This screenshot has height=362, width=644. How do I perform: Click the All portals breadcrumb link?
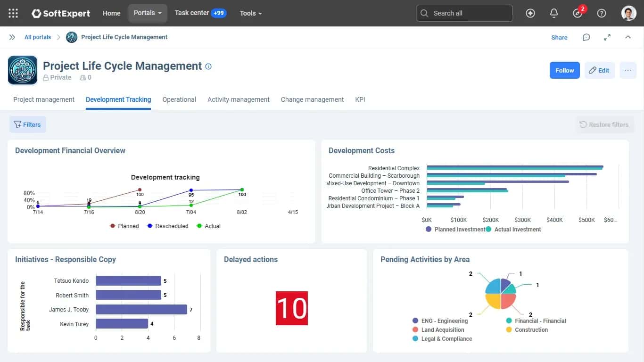coord(38,37)
